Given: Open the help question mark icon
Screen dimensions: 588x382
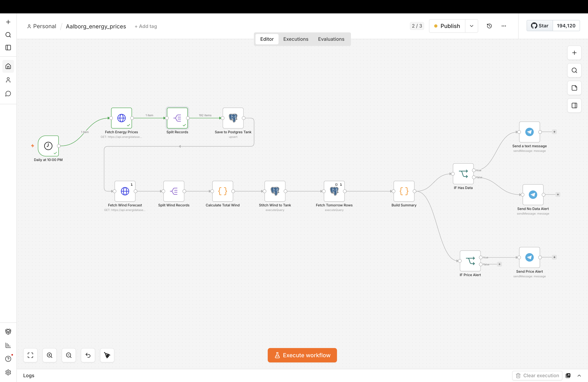Looking at the screenshot, I should tap(8, 359).
